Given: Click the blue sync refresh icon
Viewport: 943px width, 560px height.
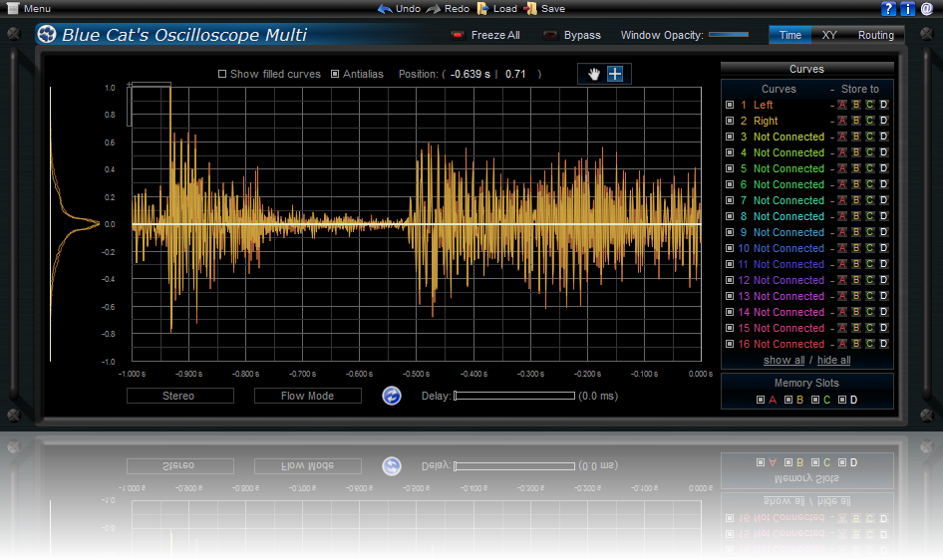Looking at the screenshot, I should point(392,396).
